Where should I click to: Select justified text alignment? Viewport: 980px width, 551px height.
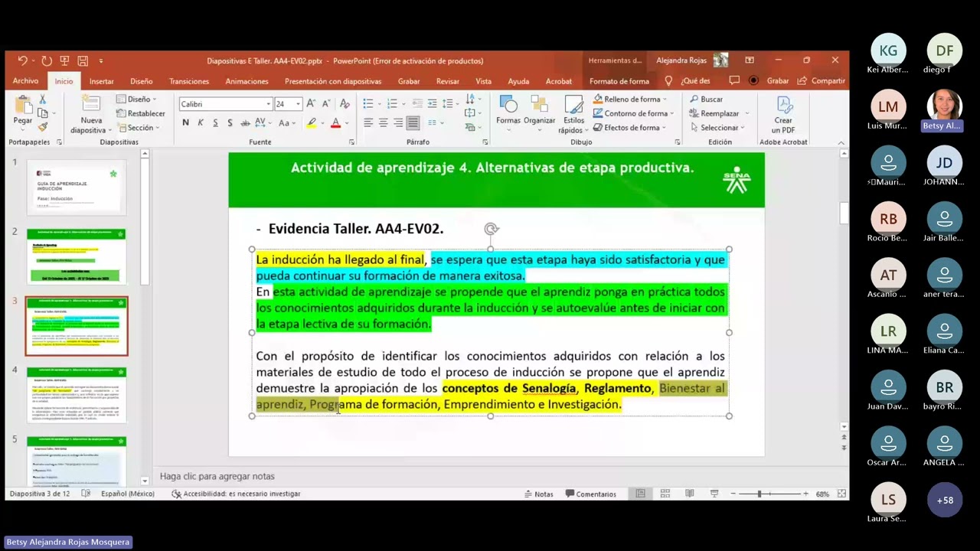tap(413, 122)
